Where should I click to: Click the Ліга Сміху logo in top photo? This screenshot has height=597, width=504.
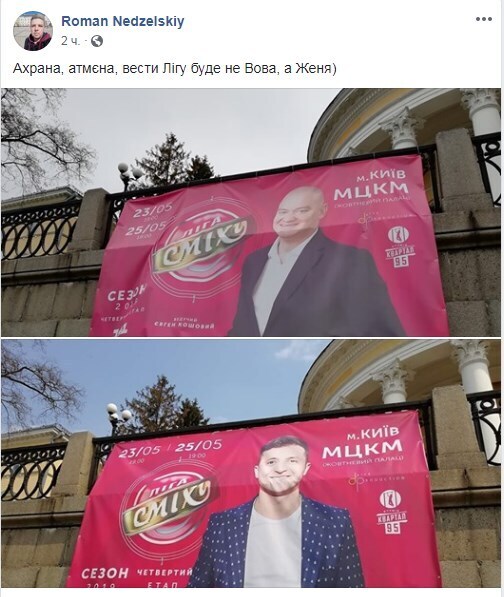click(202, 244)
